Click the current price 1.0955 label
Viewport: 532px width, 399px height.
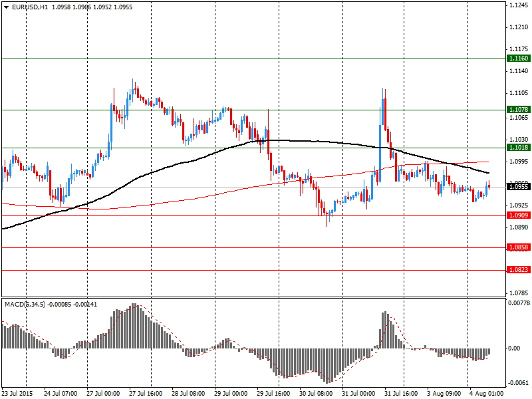tap(518, 187)
